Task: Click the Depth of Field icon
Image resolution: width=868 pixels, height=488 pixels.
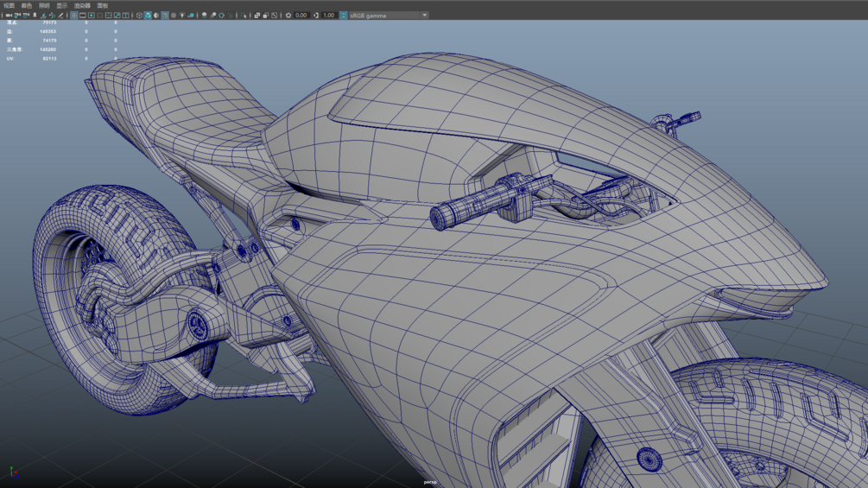Action: click(x=231, y=16)
